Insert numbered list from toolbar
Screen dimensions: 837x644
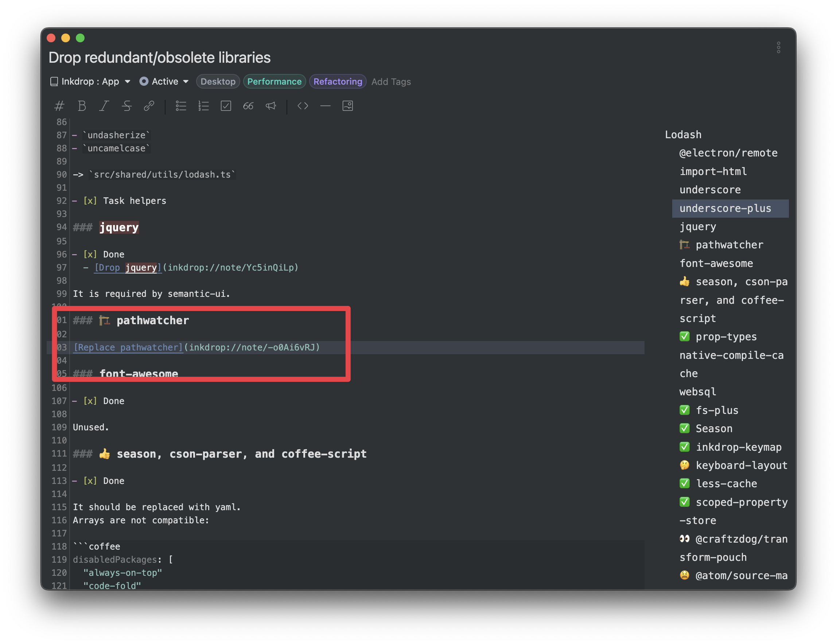[x=203, y=106]
